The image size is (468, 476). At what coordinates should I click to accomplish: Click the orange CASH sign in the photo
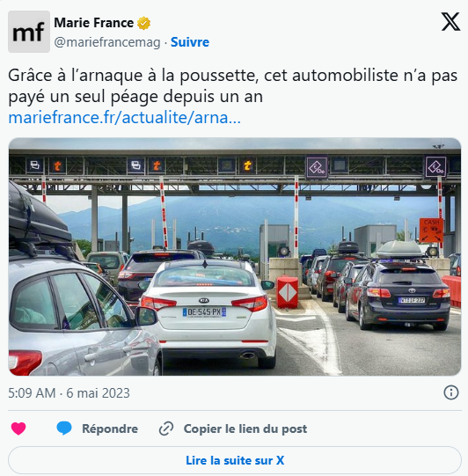pos(431,231)
